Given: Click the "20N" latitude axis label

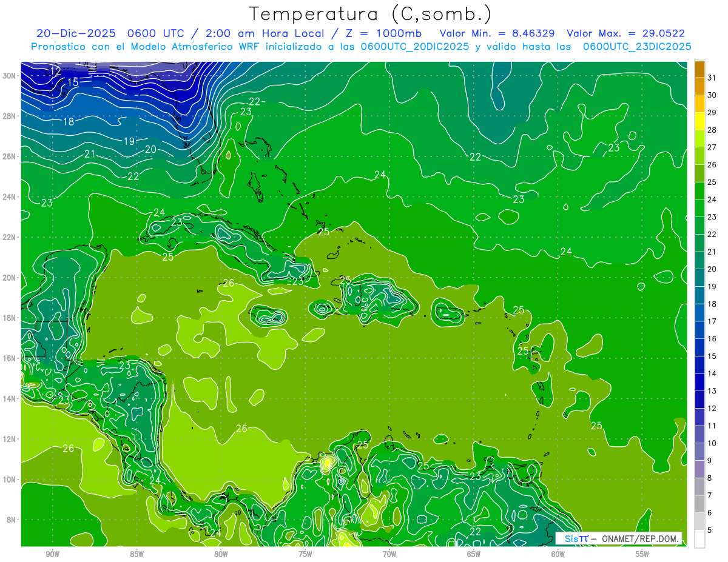Looking at the screenshot, I should 9,277.
